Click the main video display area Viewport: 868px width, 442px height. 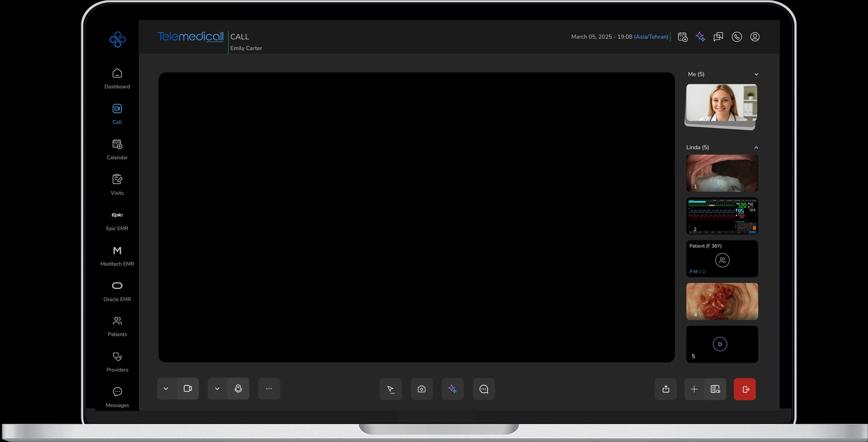416,217
